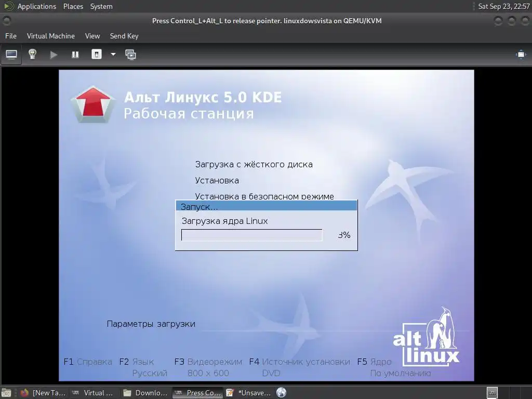
Task: Switch to the 'Press Co...' VM taskbar item
Action: (x=198, y=393)
